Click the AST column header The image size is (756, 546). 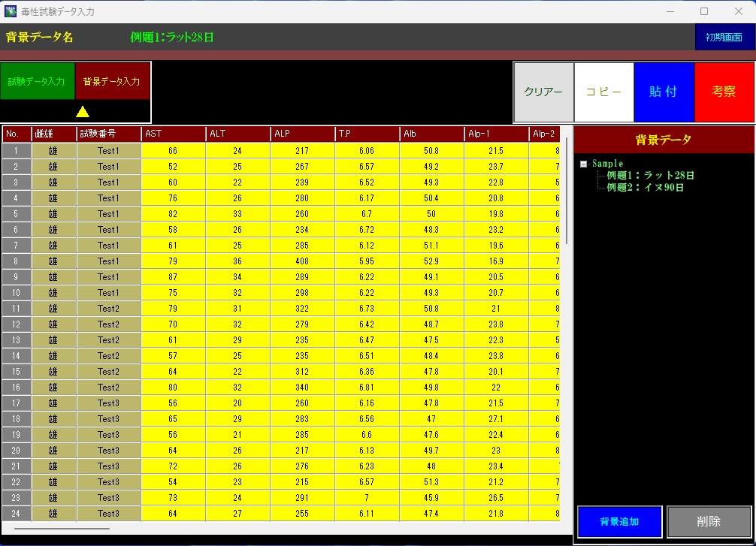click(173, 134)
